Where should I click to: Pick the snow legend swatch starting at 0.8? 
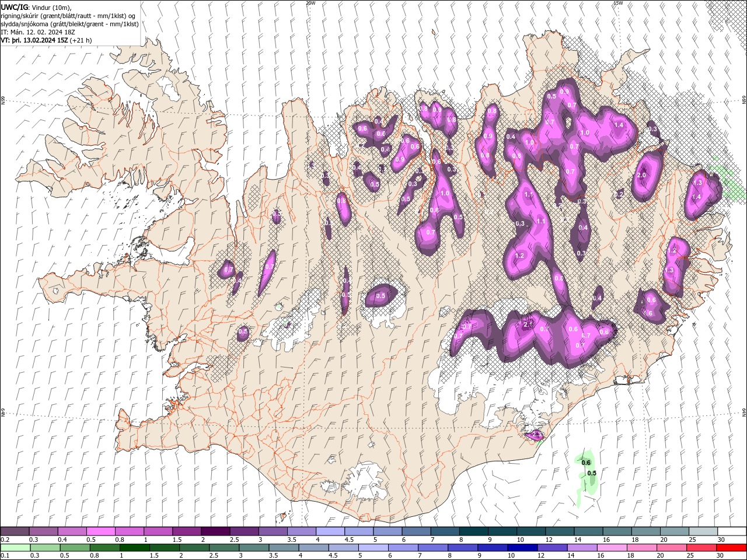(130, 531)
